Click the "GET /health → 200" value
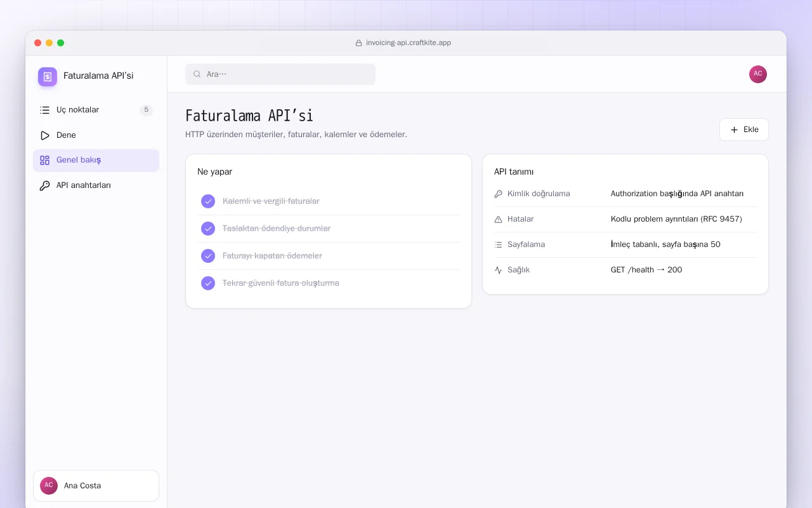812x508 pixels. 646,270
